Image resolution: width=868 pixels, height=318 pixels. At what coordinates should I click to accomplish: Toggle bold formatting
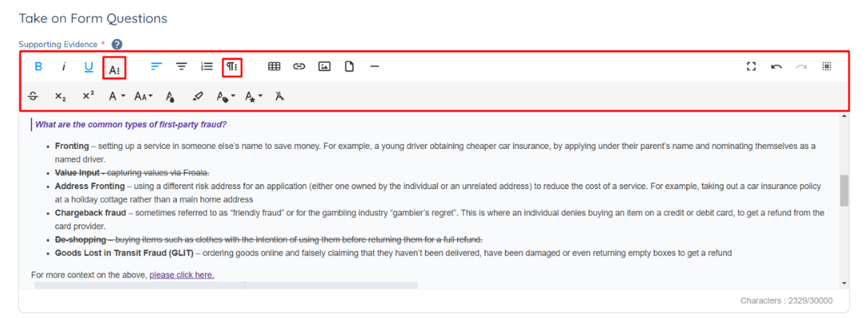click(38, 67)
